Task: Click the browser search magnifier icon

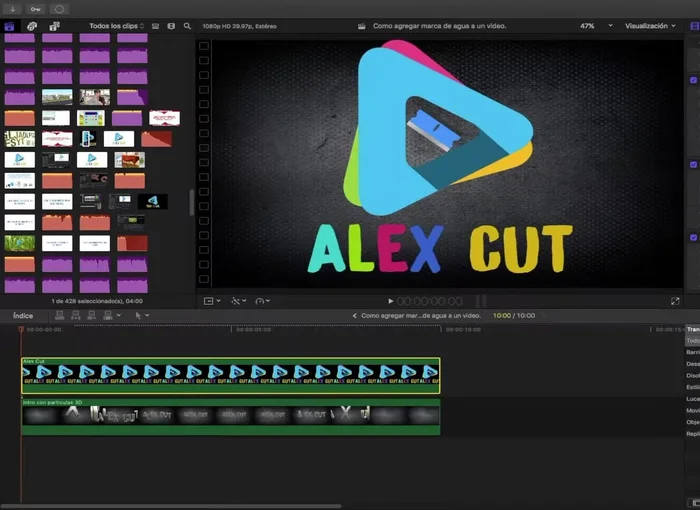Action: tap(187, 26)
